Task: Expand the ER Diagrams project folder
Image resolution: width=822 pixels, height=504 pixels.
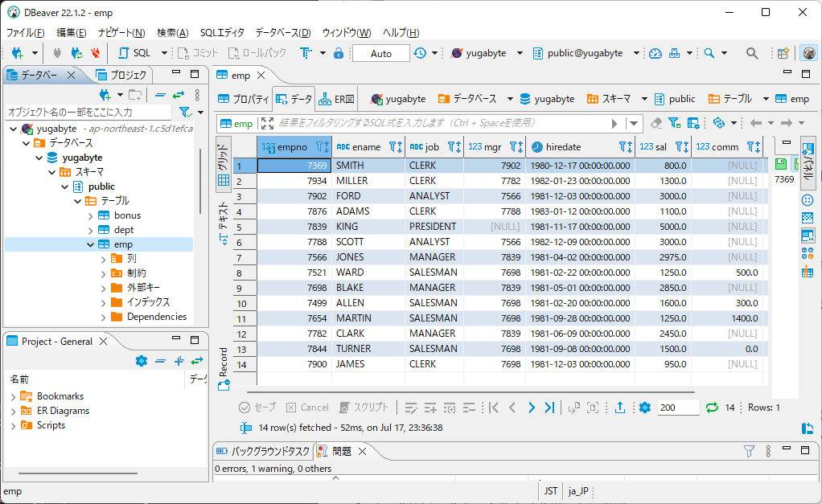Action: click(13, 412)
